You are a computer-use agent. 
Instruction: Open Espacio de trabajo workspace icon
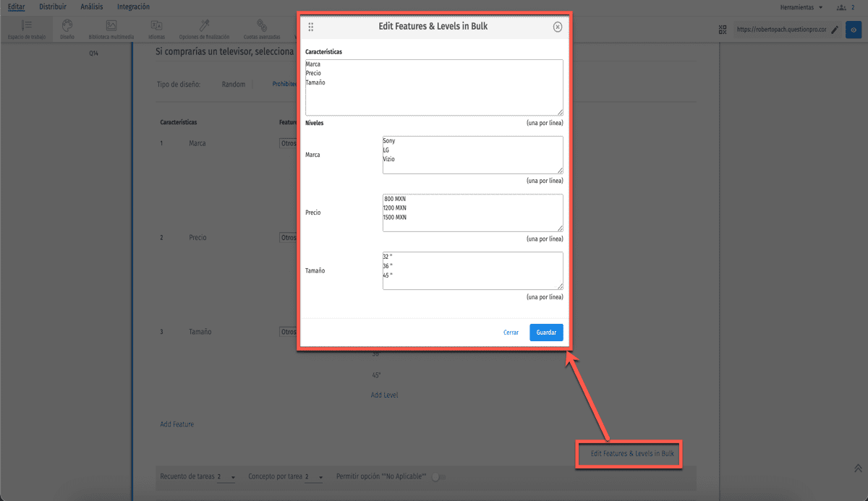(26, 26)
